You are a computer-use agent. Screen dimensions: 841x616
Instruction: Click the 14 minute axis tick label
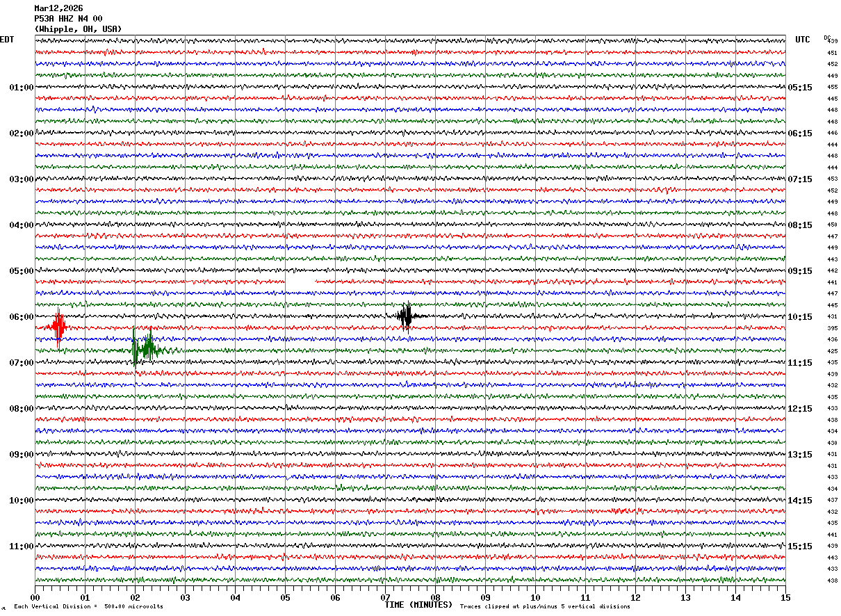[735, 597]
